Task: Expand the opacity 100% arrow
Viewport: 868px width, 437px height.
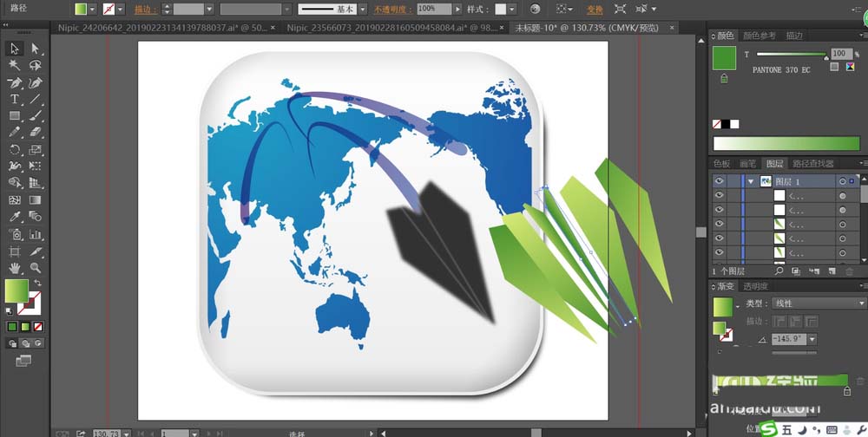Action: tap(457, 10)
